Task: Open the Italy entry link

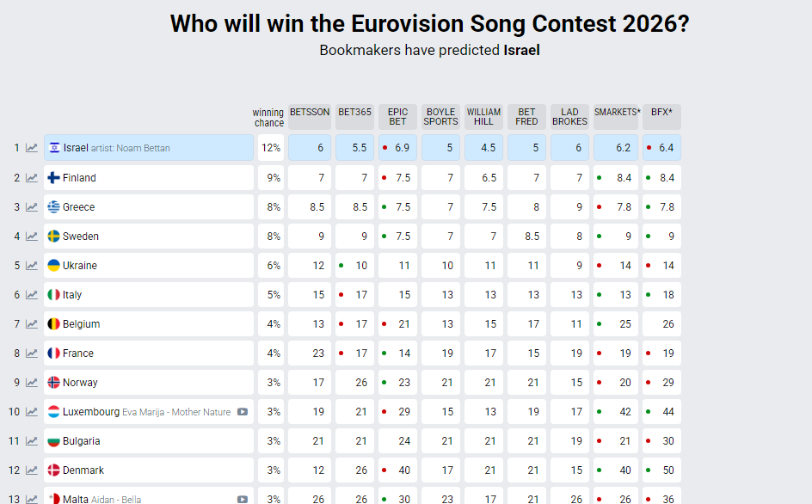Action: (72, 295)
